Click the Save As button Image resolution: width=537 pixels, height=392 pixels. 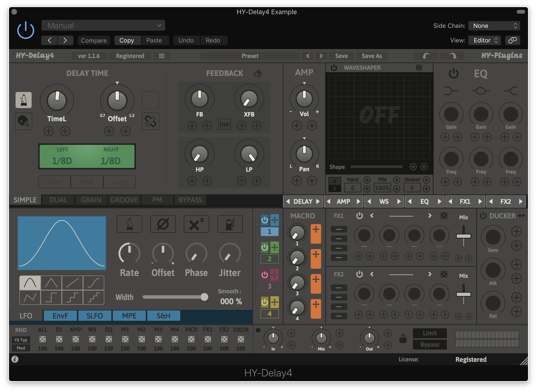point(372,56)
